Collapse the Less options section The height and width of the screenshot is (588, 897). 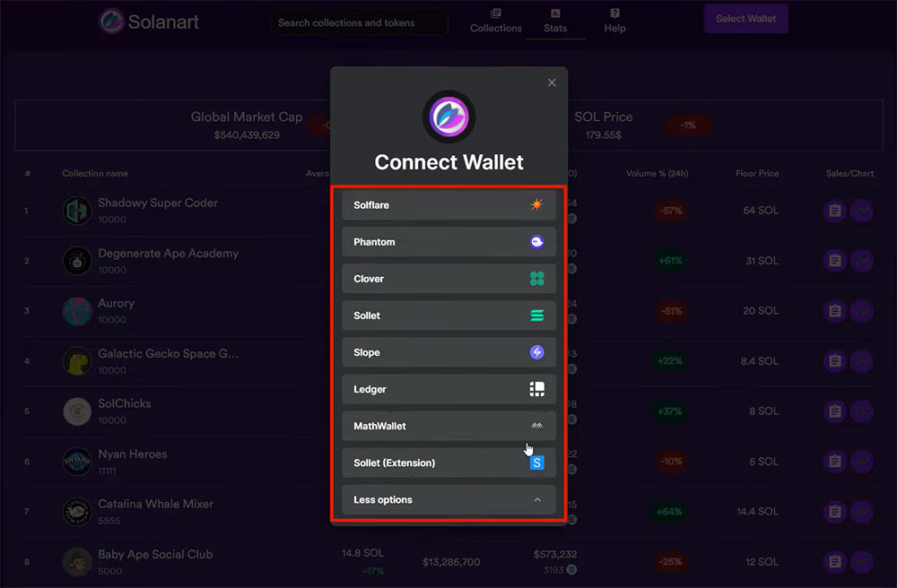tap(448, 499)
